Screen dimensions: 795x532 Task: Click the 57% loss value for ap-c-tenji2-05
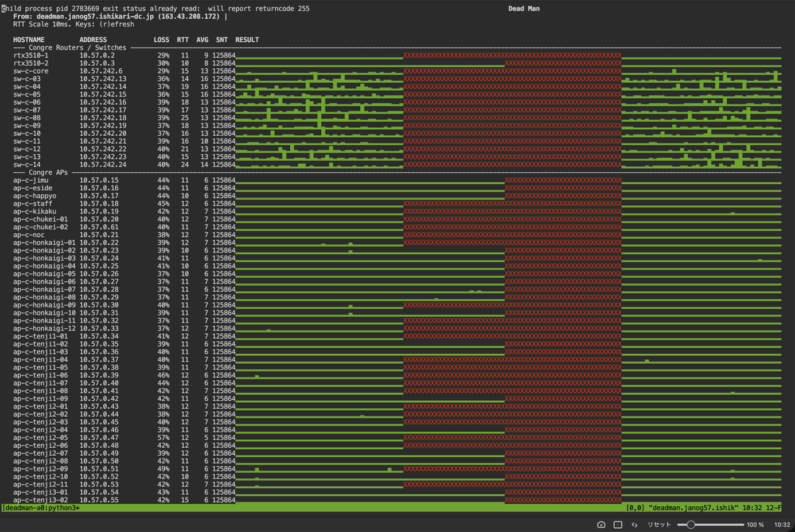(163, 437)
